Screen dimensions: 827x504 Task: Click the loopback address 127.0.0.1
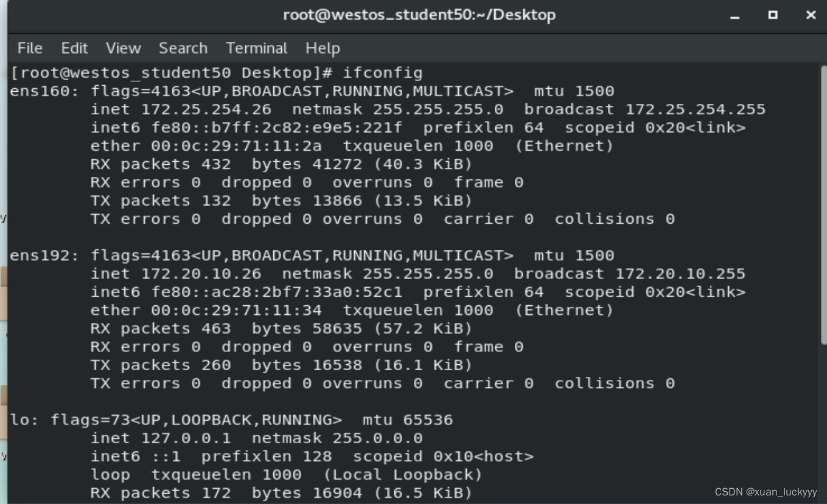[186, 438]
